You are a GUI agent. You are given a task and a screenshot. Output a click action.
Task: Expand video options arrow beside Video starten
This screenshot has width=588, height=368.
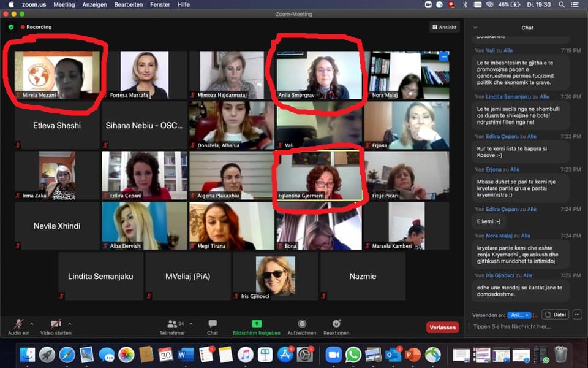(70, 324)
